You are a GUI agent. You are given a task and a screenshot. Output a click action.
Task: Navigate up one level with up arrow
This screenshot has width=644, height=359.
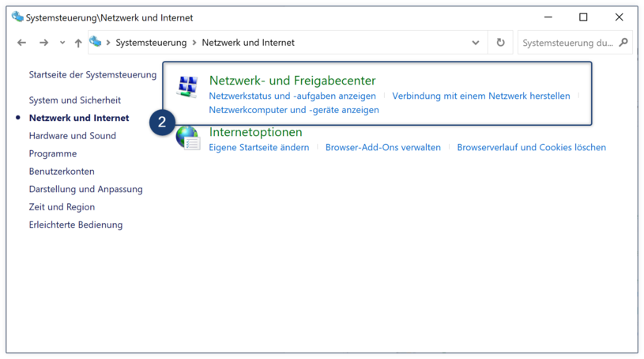click(78, 43)
